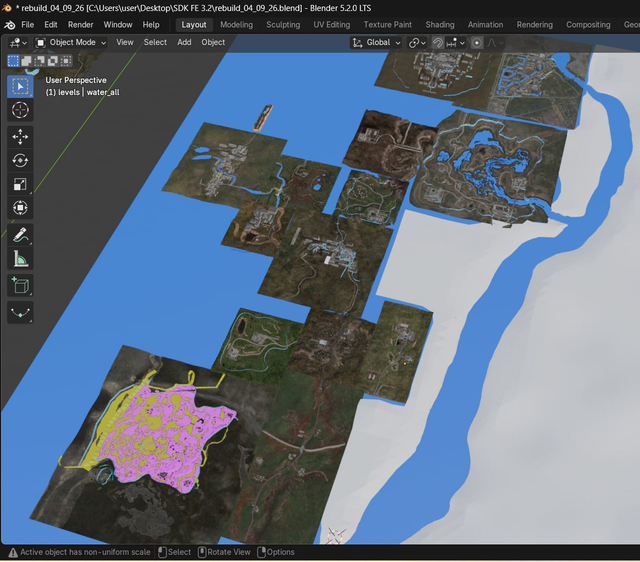This screenshot has width=640, height=562.
Task: Choose the extend selection mode icon
Action: 27,61
